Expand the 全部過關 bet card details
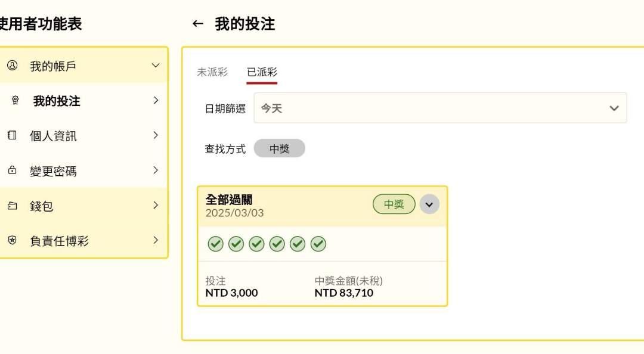644x354 pixels. coord(429,204)
